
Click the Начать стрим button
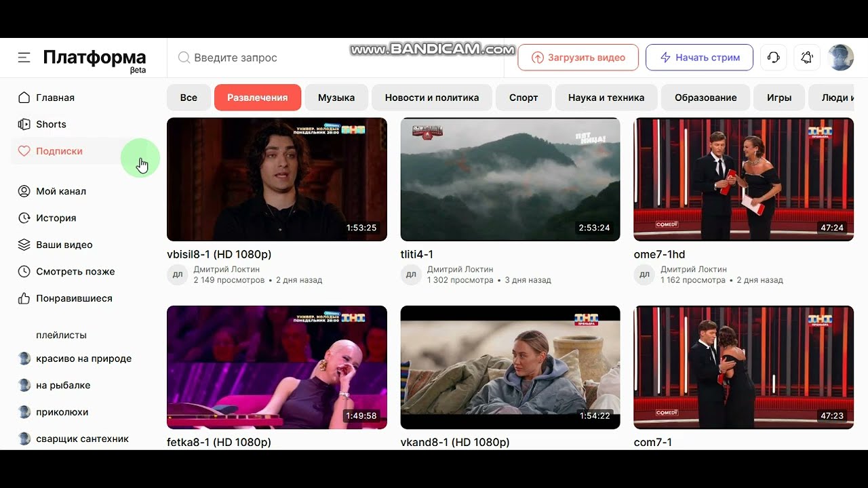click(699, 58)
